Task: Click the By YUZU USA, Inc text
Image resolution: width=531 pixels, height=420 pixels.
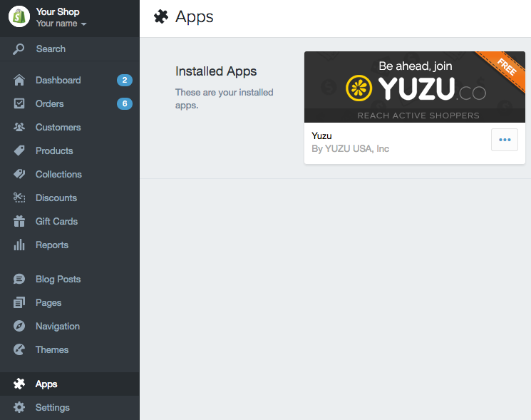Action: pyautogui.click(x=350, y=149)
